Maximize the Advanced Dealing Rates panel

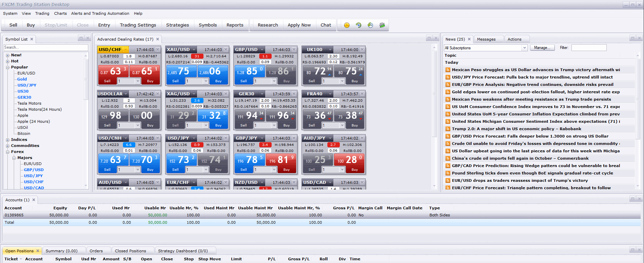(x=429, y=38)
